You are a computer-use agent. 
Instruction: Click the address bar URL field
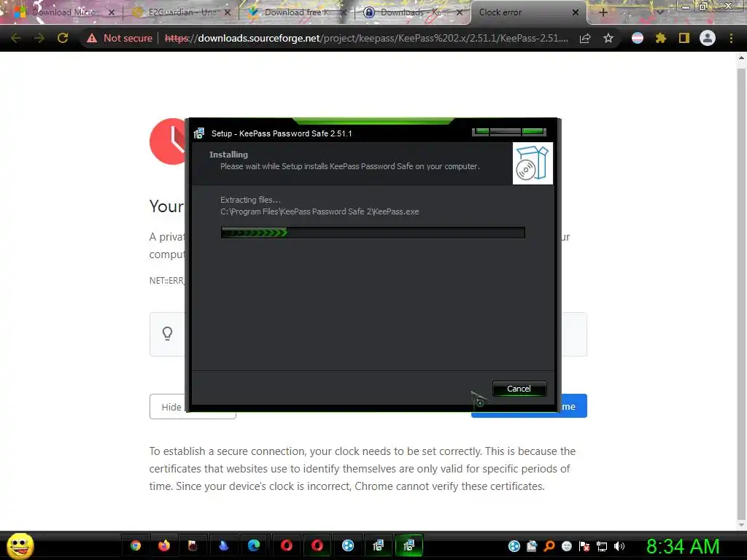[x=366, y=38]
